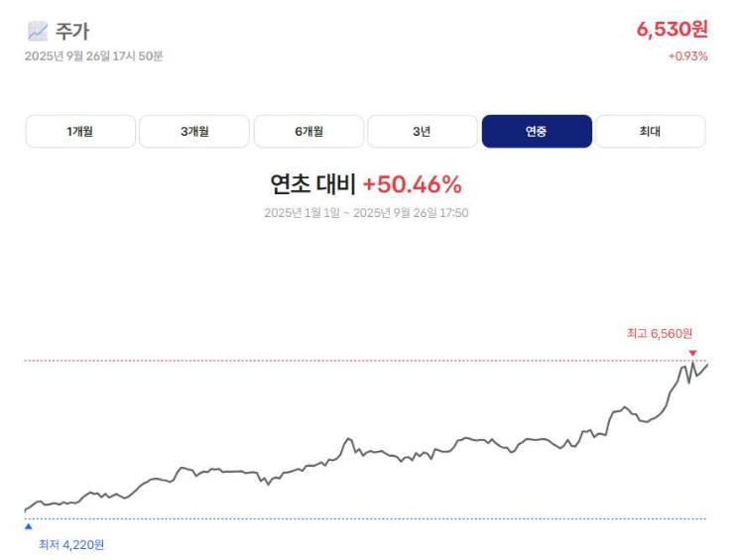Click the chart date range text below 연초 대비
This screenshot has width=736, height=560.
(366, 213)
